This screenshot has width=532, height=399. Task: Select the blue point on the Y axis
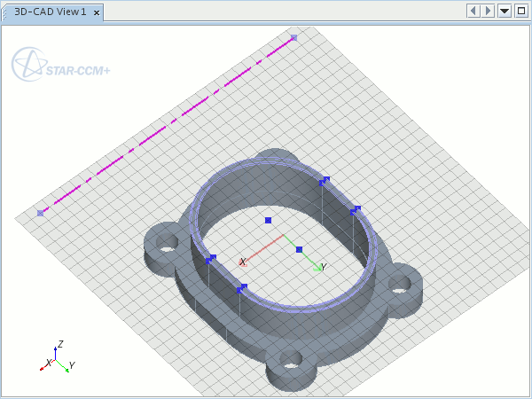coord(299,250)
